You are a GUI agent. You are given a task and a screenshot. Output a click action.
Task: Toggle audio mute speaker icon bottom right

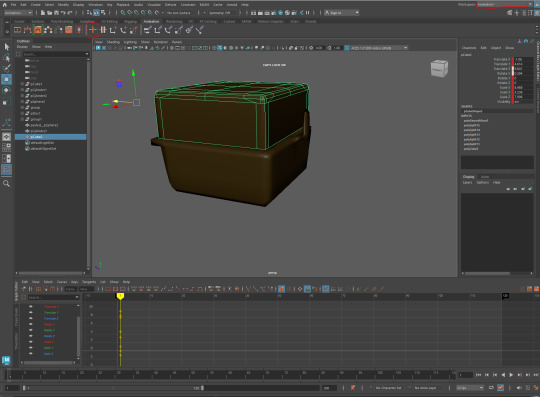click(519, 388)
